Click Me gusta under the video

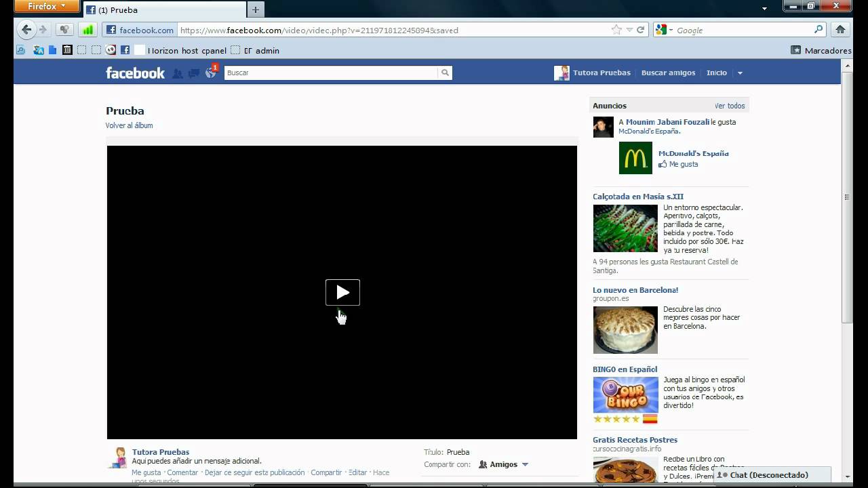point(146,472)
